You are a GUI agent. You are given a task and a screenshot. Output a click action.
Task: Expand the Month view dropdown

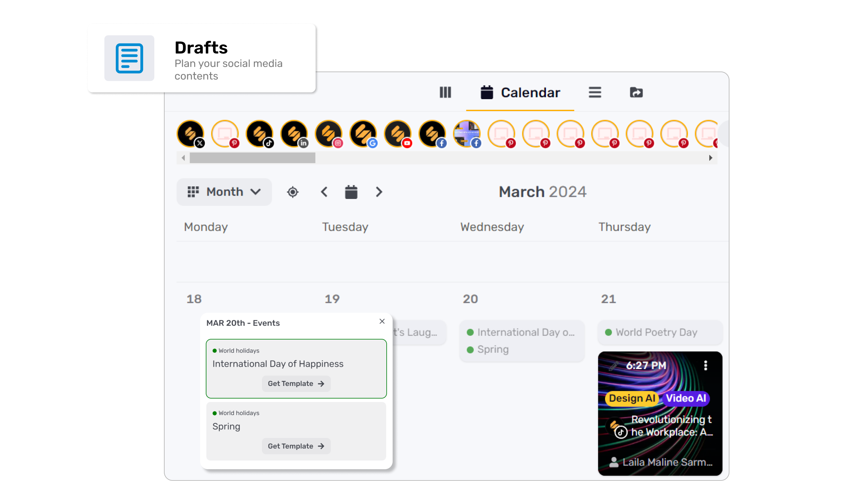[224, 192]
